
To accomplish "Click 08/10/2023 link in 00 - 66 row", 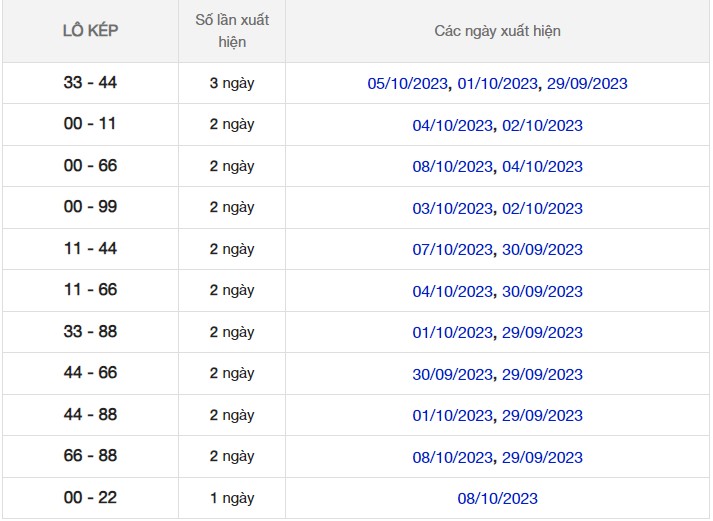I will [x=453, y=167].
